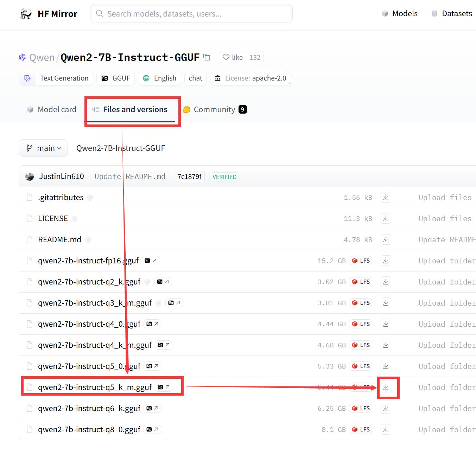The width and height of the screenshot is (476, 461).
Task: Download the .gitattributes file
Action: click(386, 197)
